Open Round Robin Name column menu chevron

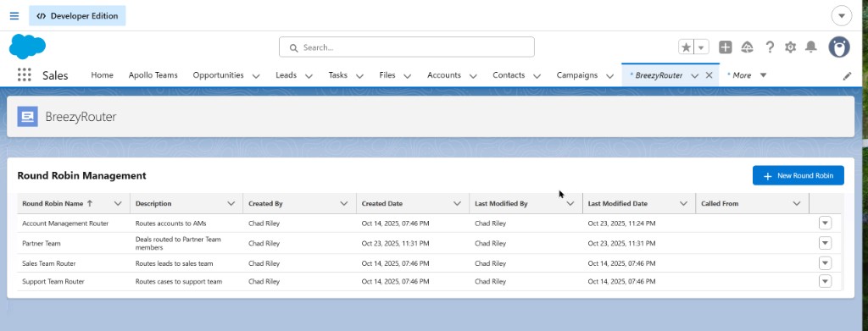click(118, 203)
